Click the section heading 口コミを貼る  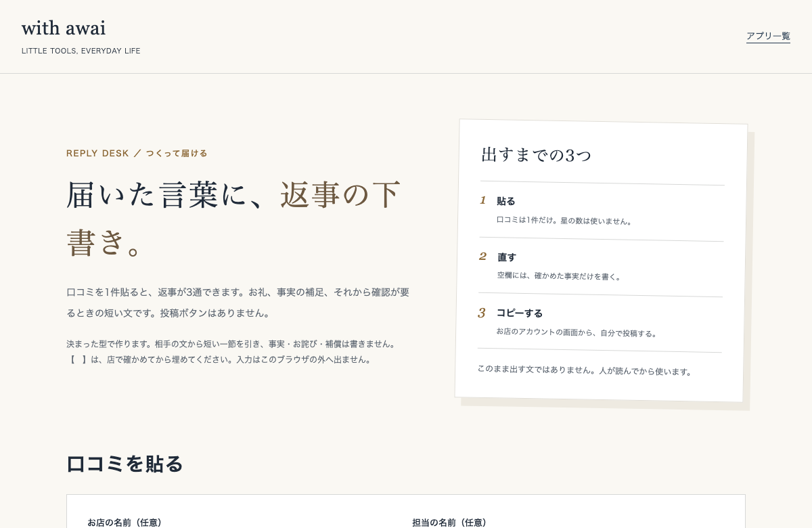pyautogui.click(x=125, y=464)
